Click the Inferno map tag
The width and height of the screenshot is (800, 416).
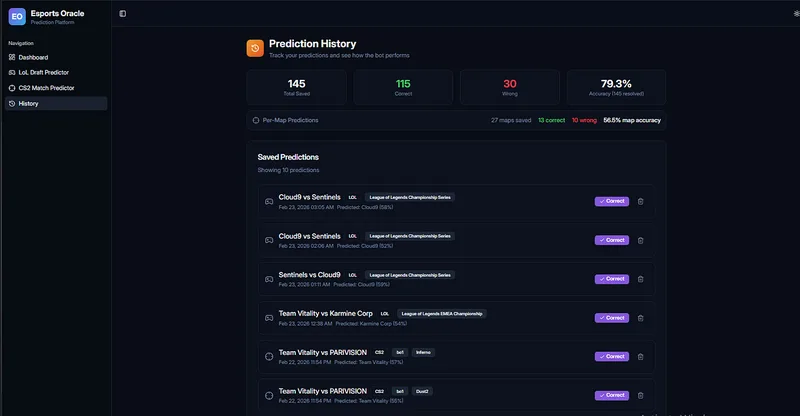[x=423, y=353]
